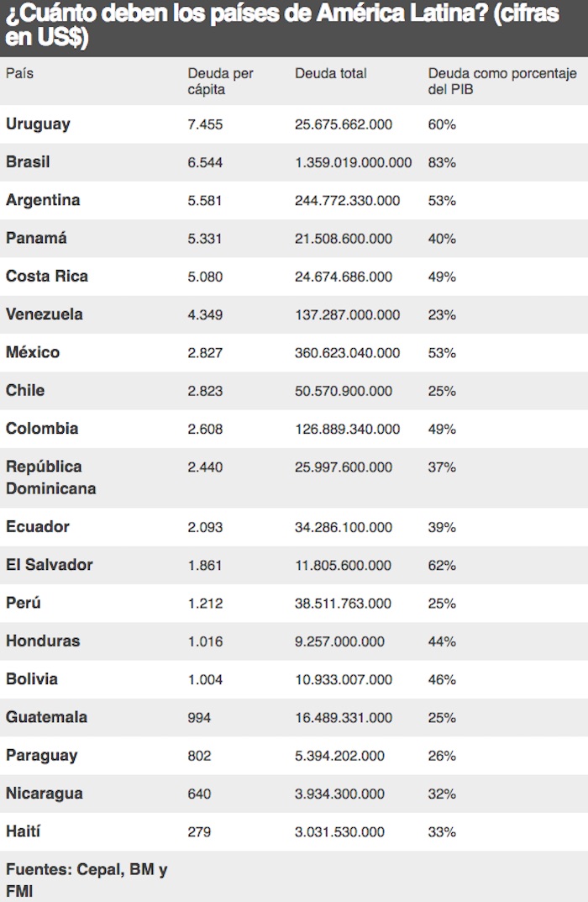Screen dimensions: 588x902
Task: Click Venezuela's total debt value 137.287.000.000
Action: click(348, 314)
